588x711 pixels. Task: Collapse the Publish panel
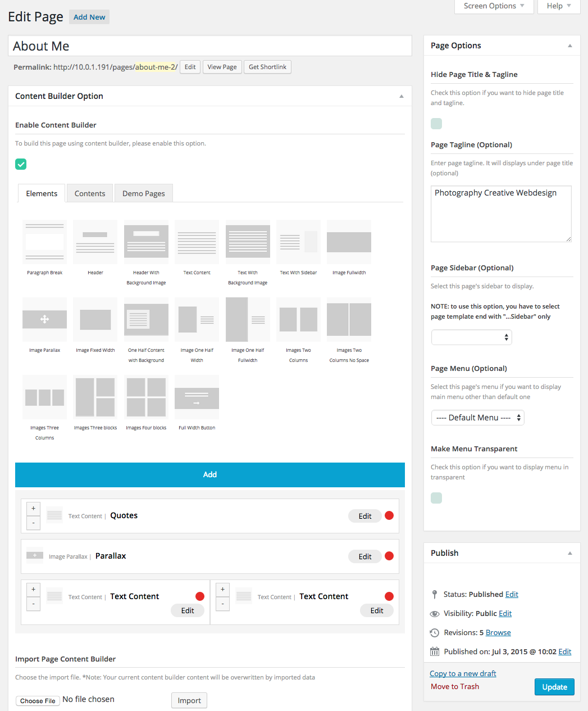tap(570, 553)
